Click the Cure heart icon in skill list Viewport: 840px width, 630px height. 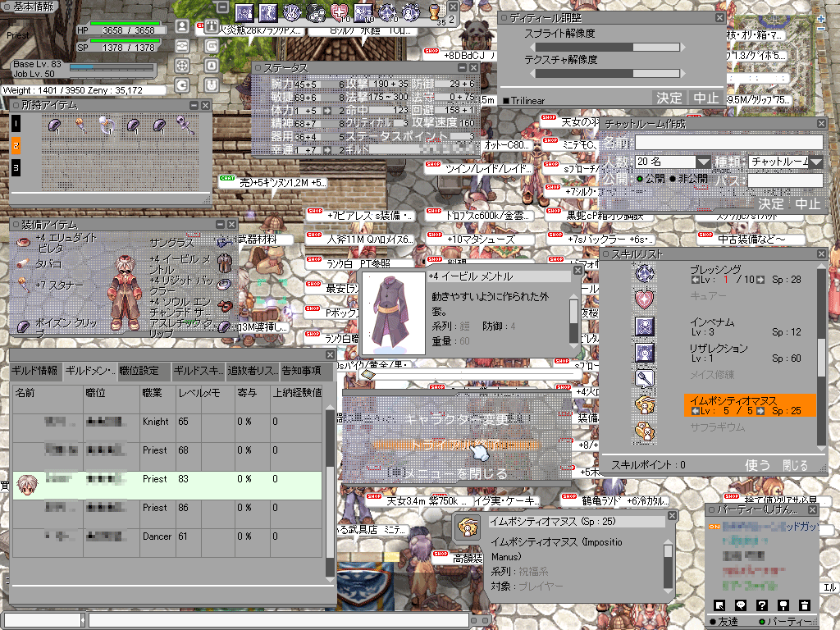click(645, 299)
